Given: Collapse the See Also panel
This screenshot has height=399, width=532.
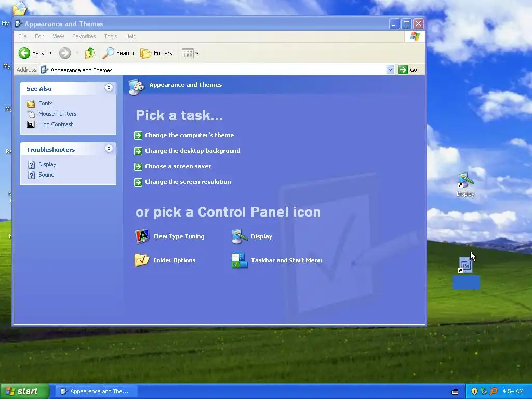Looking at the screenshot, I should point(109,88).
